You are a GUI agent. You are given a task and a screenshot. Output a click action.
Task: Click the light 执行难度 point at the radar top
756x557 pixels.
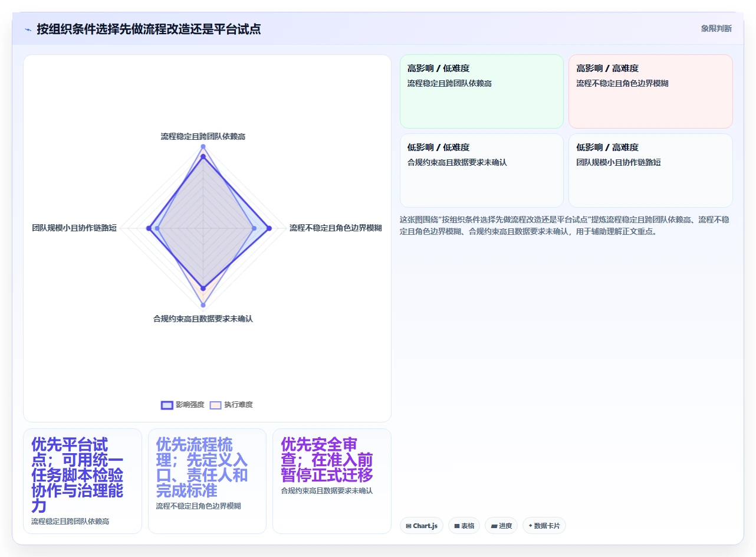203,146
